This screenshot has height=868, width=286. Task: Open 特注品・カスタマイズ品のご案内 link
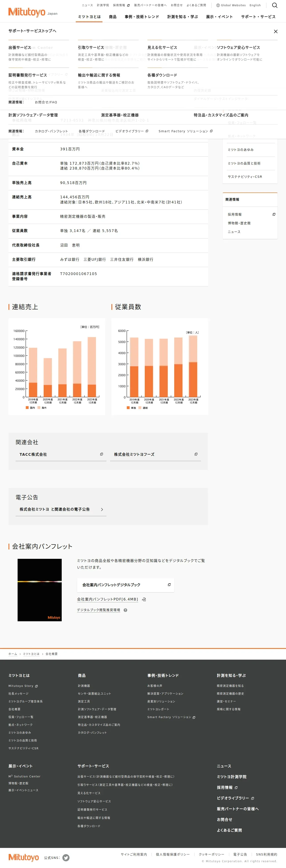[221, 115]
